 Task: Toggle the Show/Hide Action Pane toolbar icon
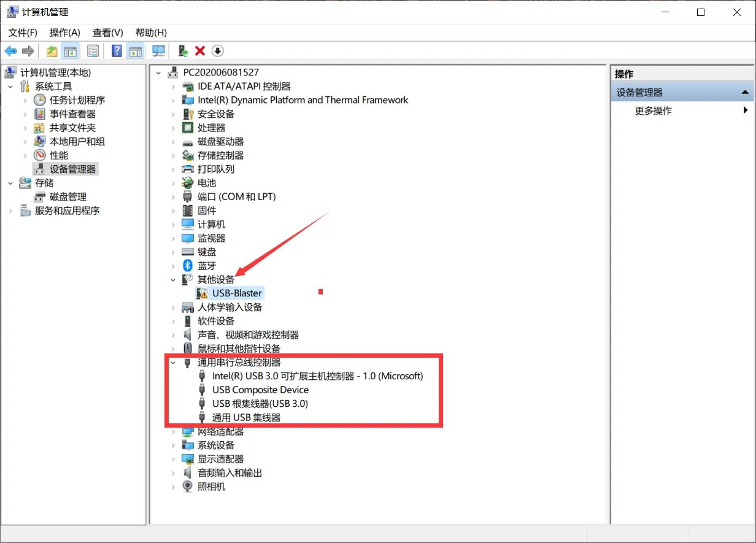(x=135, y=51)
